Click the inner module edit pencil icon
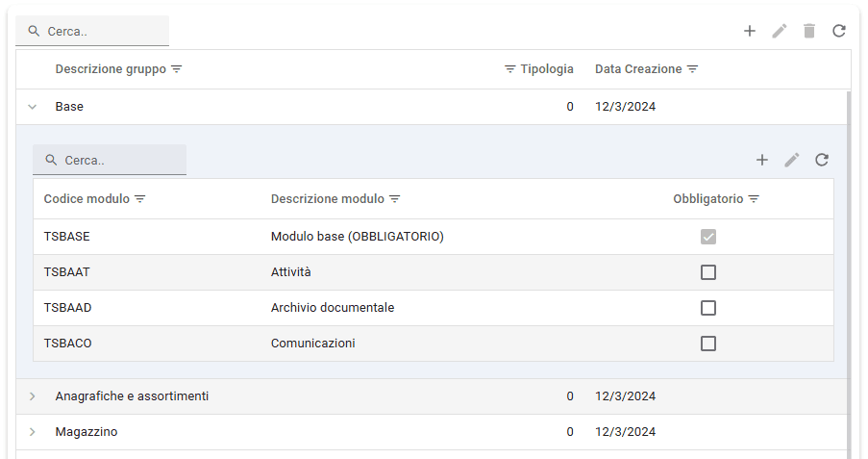Image resolution: width=868 pixels, height=459 pixels. pos(792,160)
